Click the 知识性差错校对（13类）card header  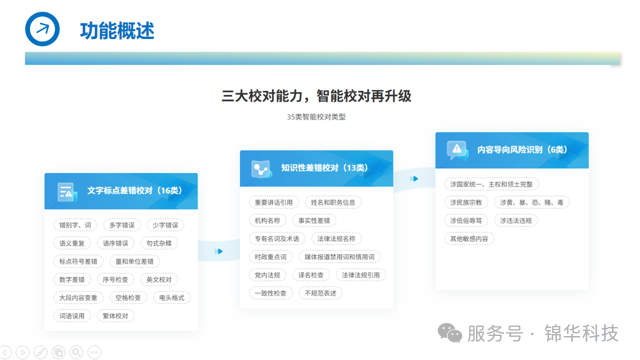pos(316,168)
